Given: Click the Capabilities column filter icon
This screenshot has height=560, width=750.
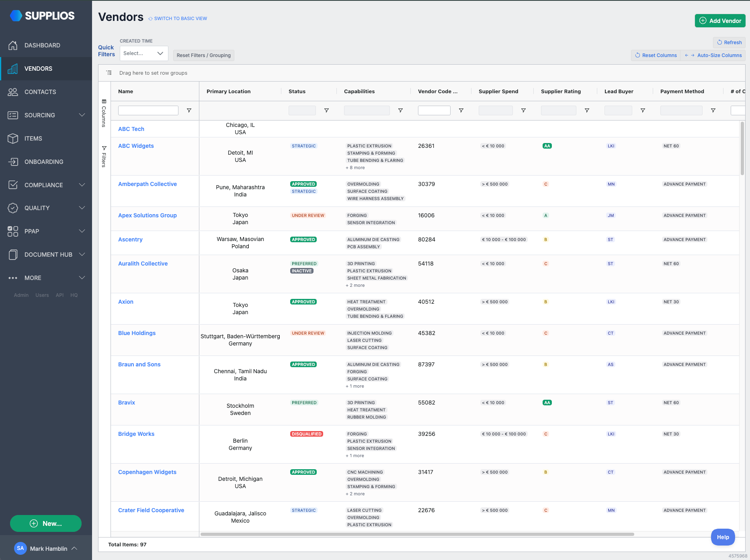Looking at the screenshot, I should click(x=400, y=110).
